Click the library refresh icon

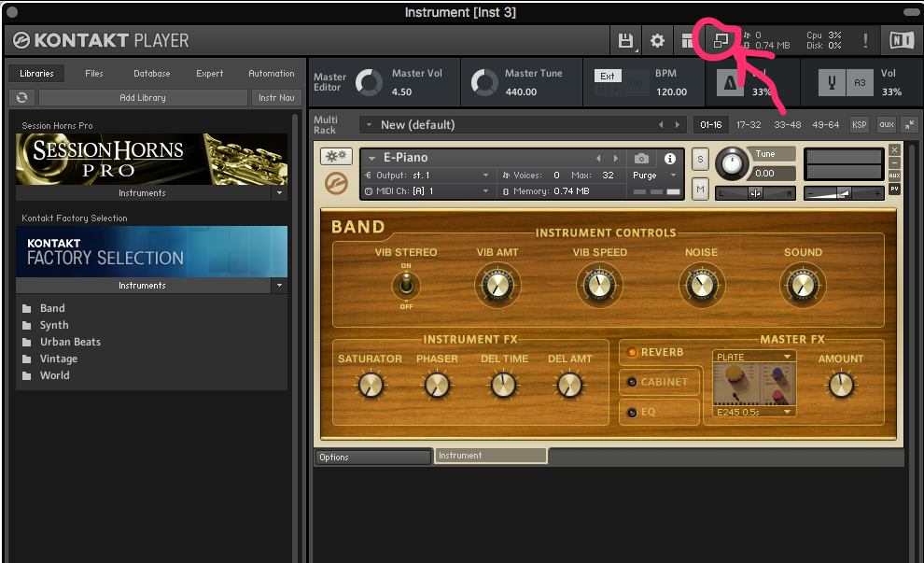tap(21, 98)
